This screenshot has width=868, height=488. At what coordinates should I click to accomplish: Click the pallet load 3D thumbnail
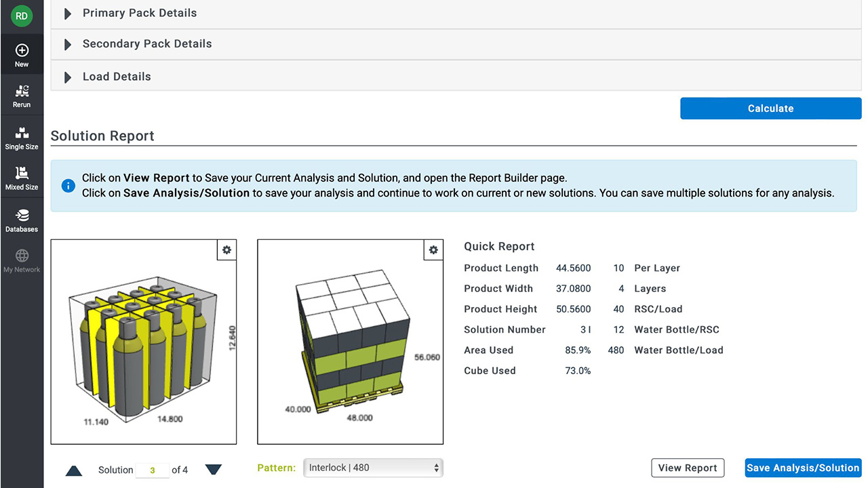coord(350,342)
